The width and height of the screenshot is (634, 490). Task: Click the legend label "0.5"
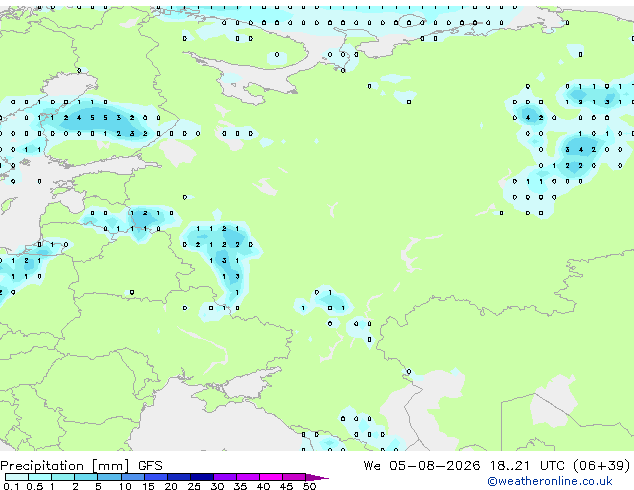35,486
